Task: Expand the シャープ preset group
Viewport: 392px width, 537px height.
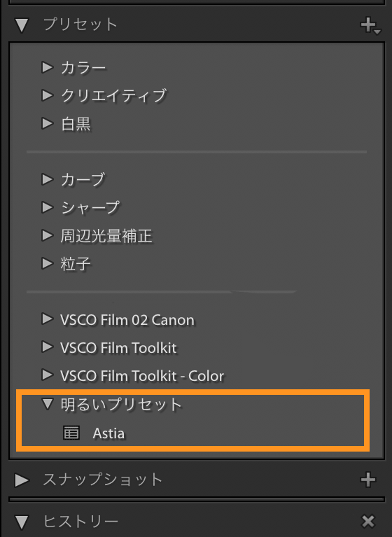Action: point(47,207)
